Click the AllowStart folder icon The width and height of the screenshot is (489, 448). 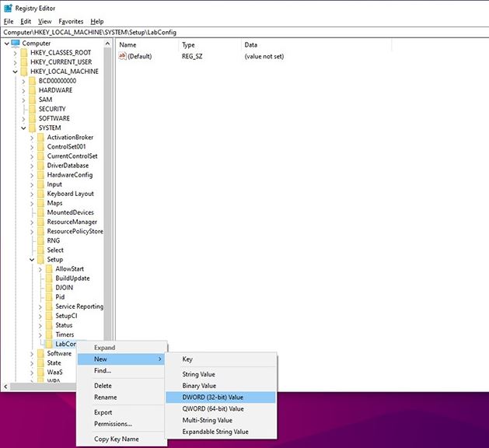click(x=49, y=269)
